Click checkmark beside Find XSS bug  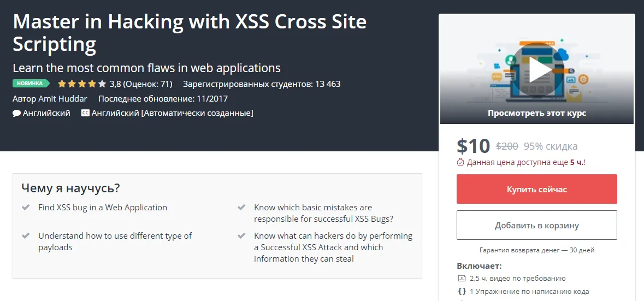pos(25,208)
